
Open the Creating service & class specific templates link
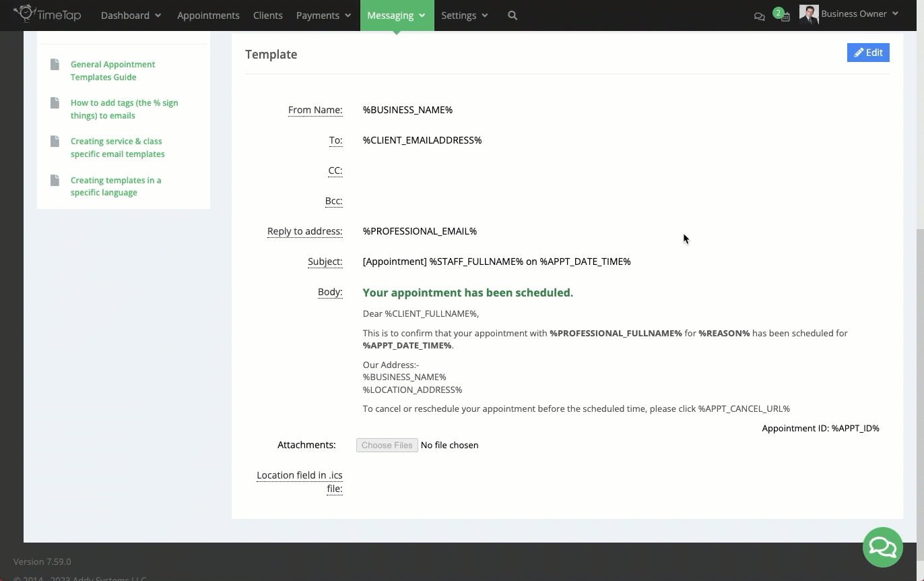(117, 148)
